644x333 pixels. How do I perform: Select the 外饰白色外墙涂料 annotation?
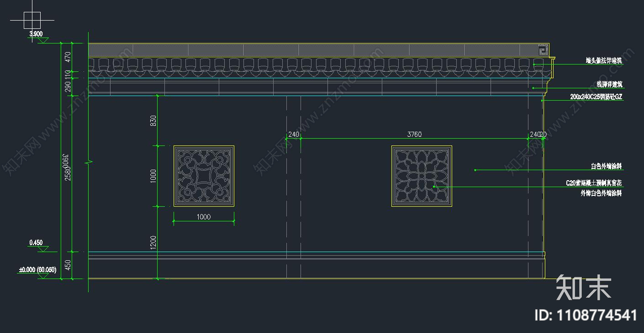[601, 193]
